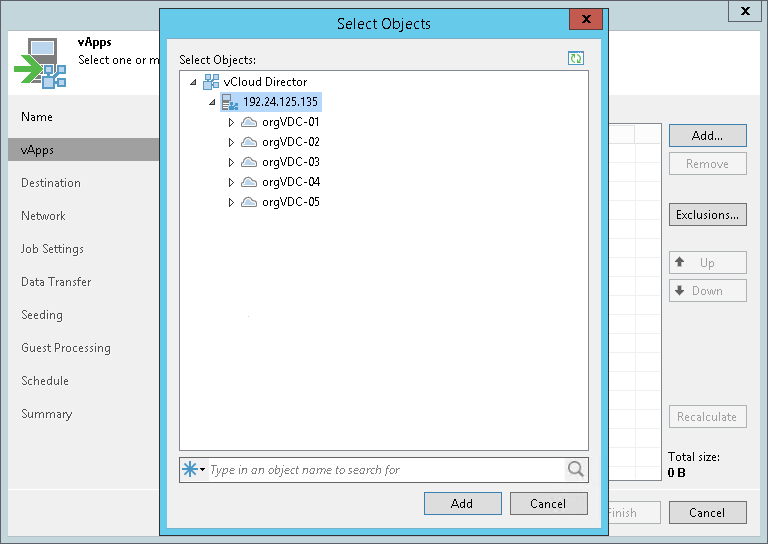Select the 192.24.125.135 tree item

click(280, 102)
